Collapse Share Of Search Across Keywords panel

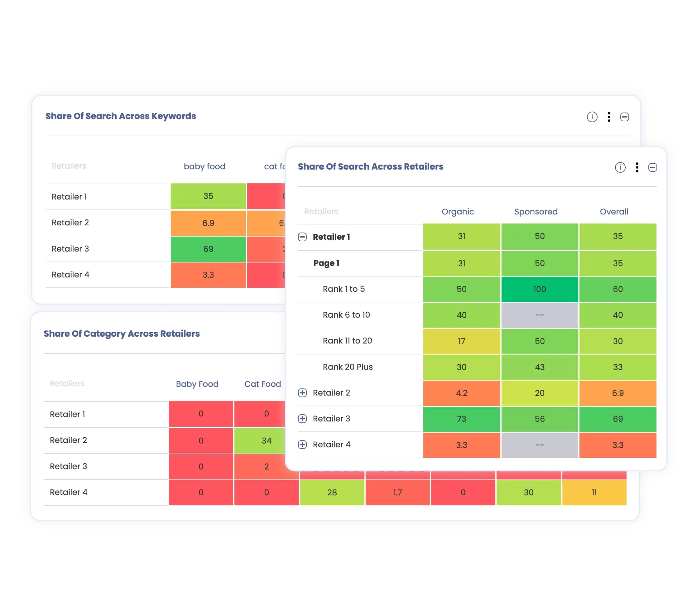624,117
